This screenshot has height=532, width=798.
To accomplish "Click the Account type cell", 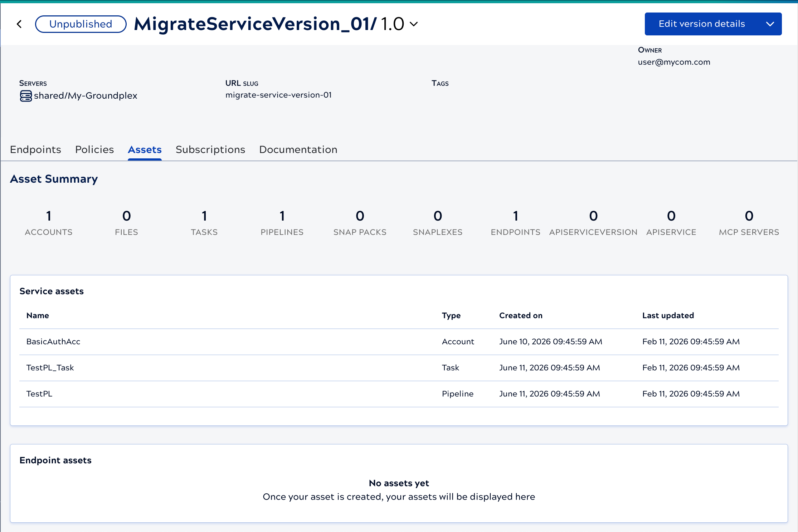I will 458,341.
